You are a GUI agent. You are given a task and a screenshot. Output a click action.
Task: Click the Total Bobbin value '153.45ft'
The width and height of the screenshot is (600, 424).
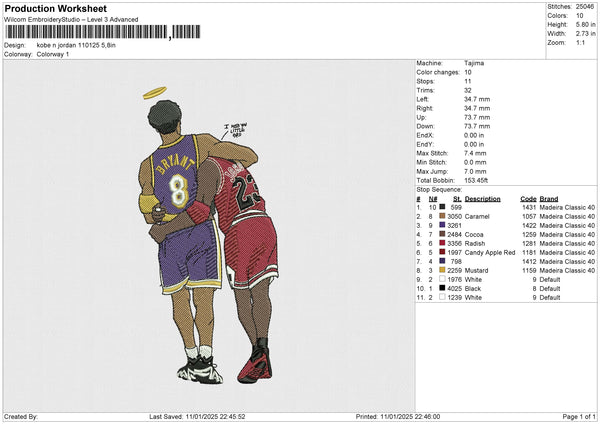click(476, 180)
